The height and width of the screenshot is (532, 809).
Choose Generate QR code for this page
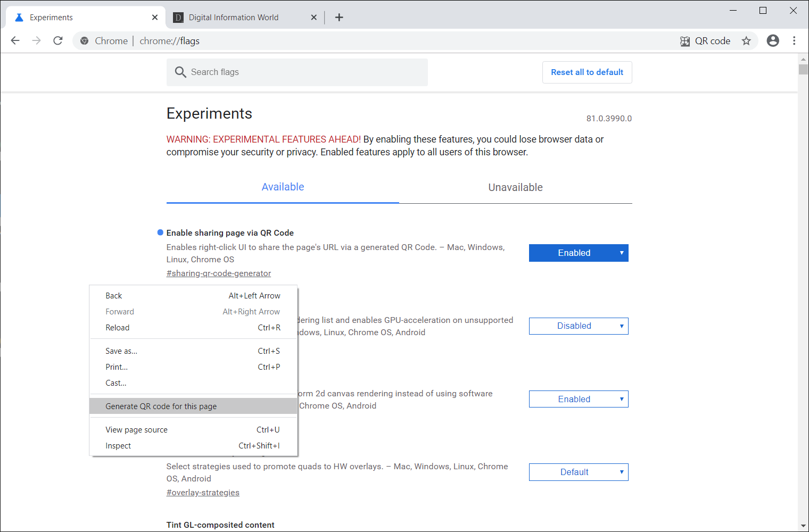point(161,406)
